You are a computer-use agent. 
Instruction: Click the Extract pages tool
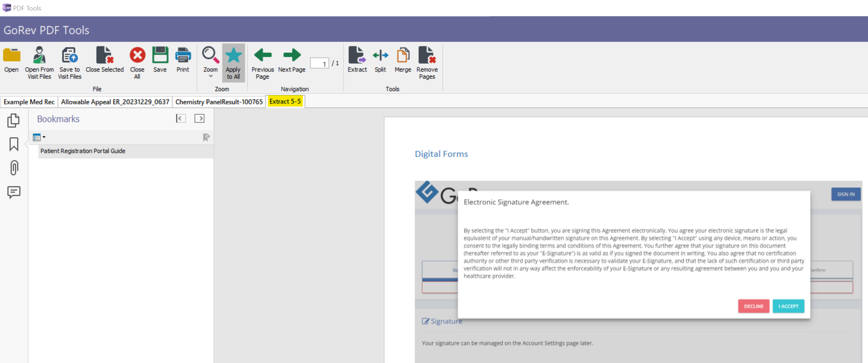tap(357, 60)
